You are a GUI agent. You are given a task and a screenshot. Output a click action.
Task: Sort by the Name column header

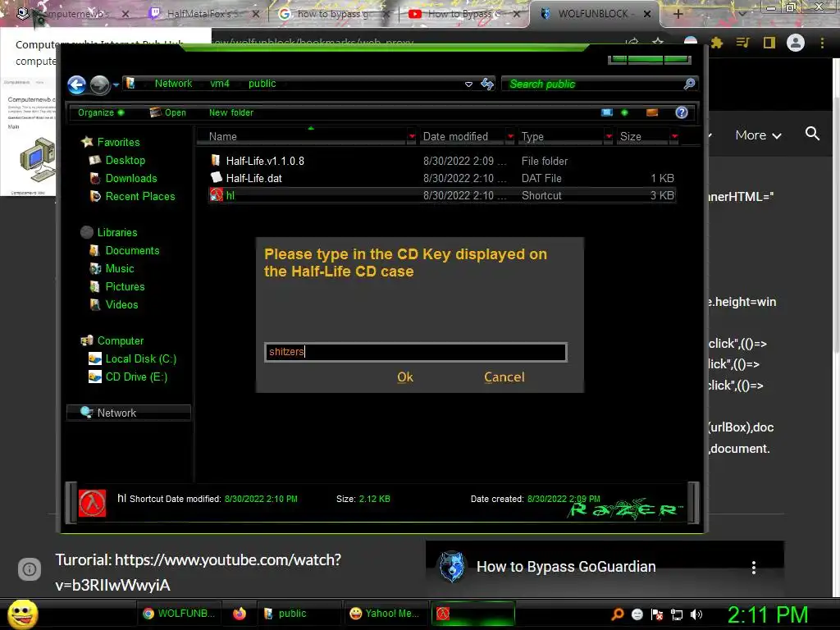pyautogui.click(x=302, y=137)
